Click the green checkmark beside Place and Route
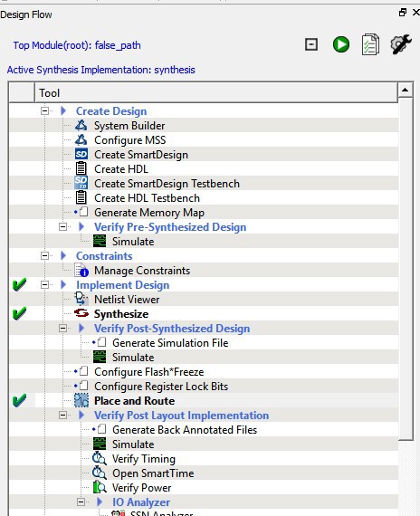The image size is (420, 516). coord(19,400)
